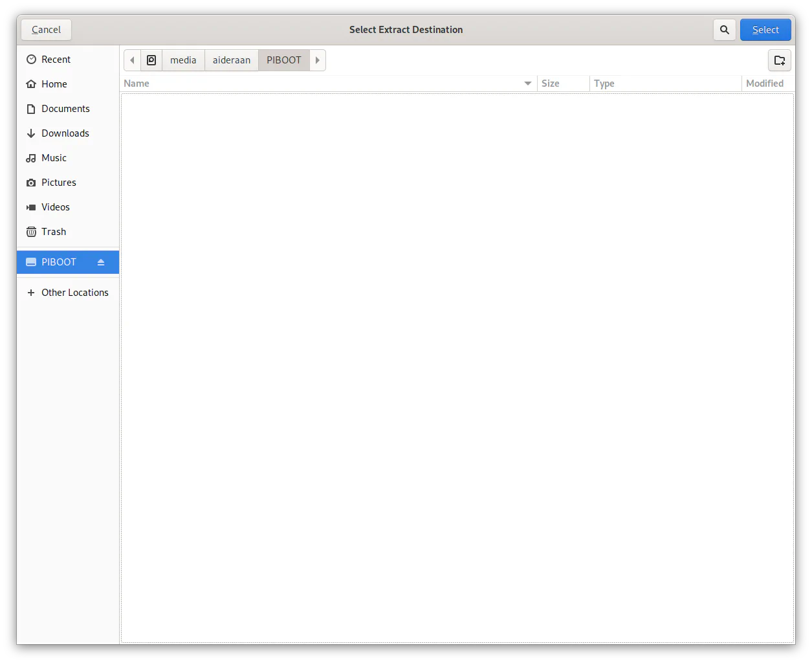The image size is (812, 663).
Task: Sort by the Modified column header
Action: click(767, 84)
